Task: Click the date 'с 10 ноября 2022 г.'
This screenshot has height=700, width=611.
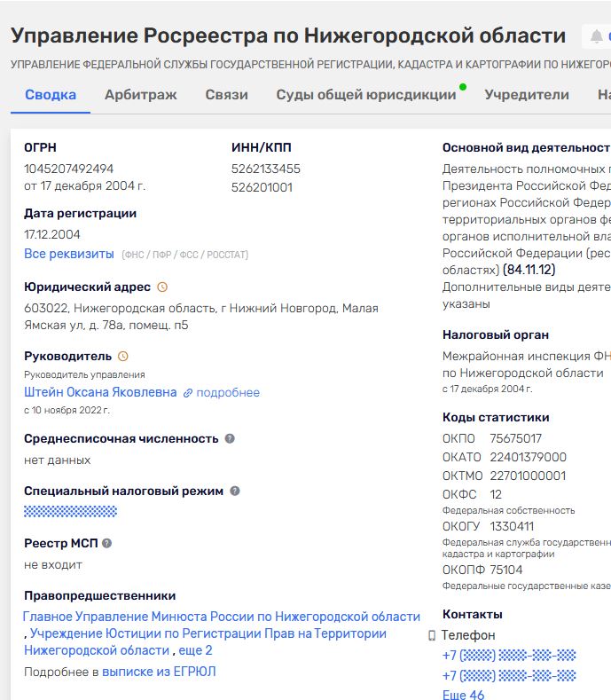Action: [x=67, y=410]
